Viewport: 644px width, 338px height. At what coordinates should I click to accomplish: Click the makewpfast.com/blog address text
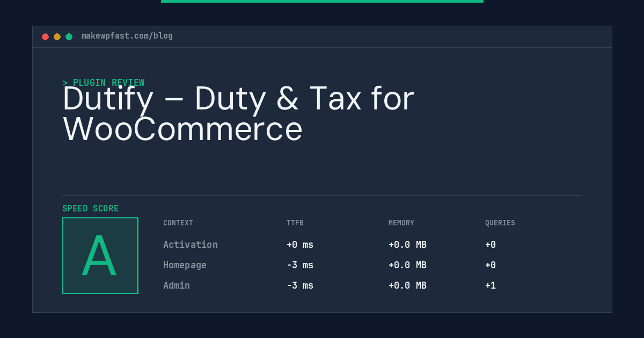127,36
